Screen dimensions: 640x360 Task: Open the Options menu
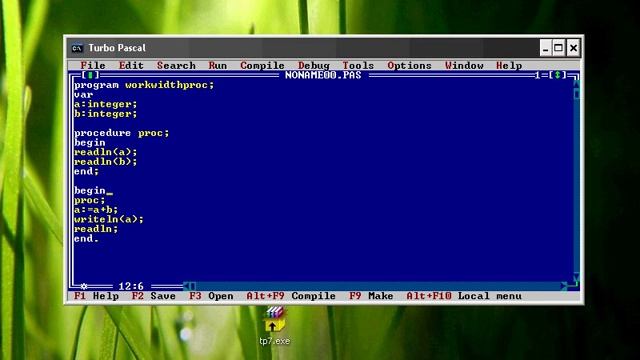409,65
